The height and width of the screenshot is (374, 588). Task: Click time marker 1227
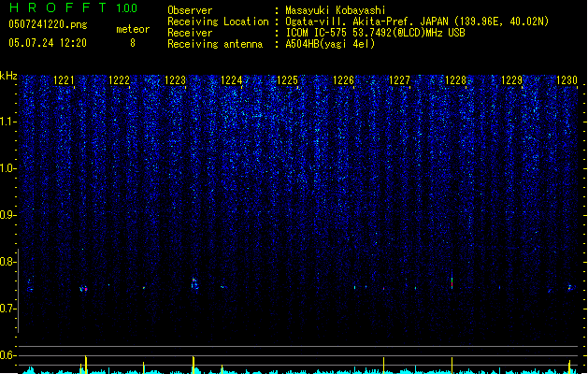(x=400, y=80)
